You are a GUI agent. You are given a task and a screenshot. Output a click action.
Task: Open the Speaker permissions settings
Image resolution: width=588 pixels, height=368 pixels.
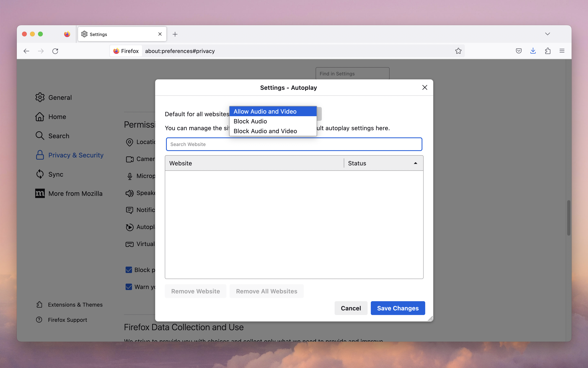[130, 193]
